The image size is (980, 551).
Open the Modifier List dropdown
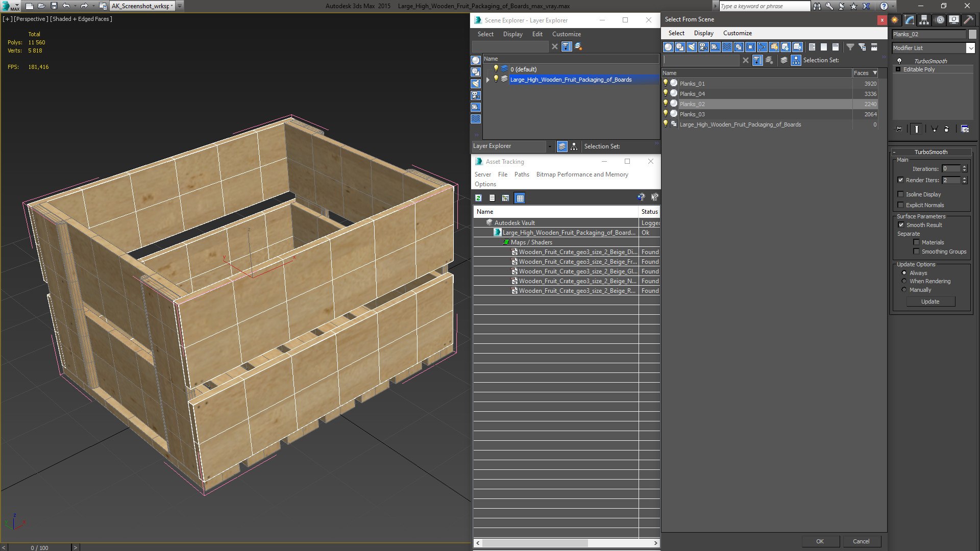click(x=970, y=48)
